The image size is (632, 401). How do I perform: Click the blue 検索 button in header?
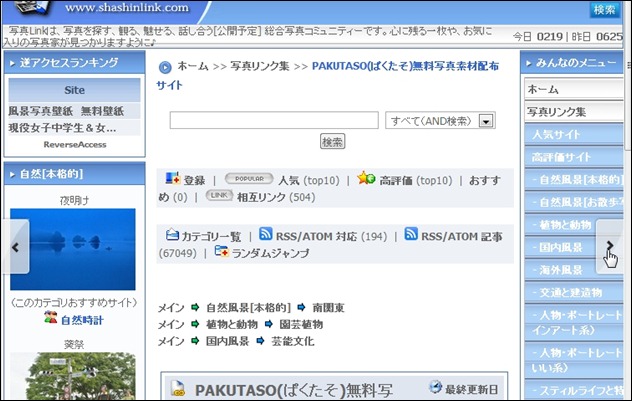click(604, 9)
